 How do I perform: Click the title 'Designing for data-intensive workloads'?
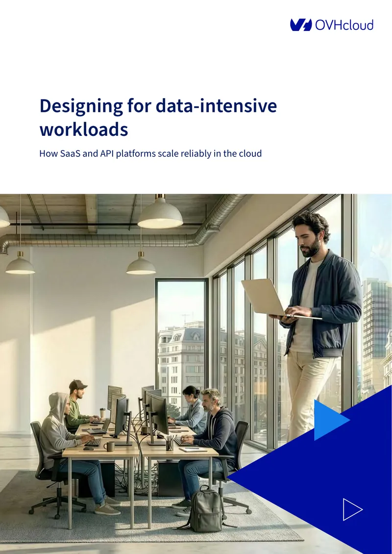[158, 117]
